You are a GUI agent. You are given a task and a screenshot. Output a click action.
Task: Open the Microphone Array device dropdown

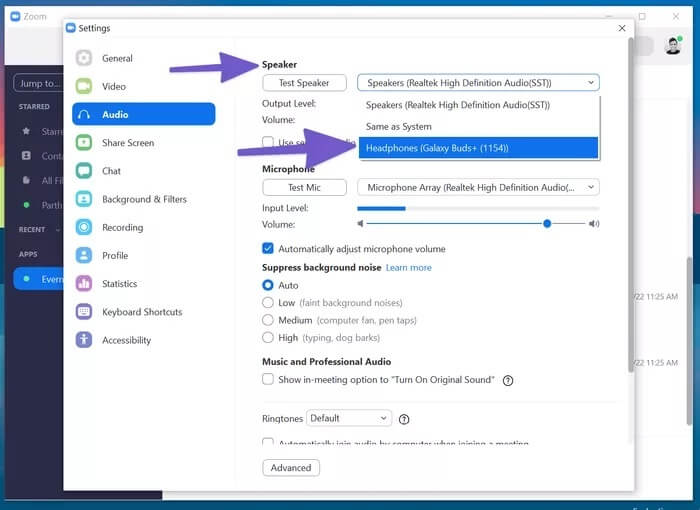pos(478,187)
